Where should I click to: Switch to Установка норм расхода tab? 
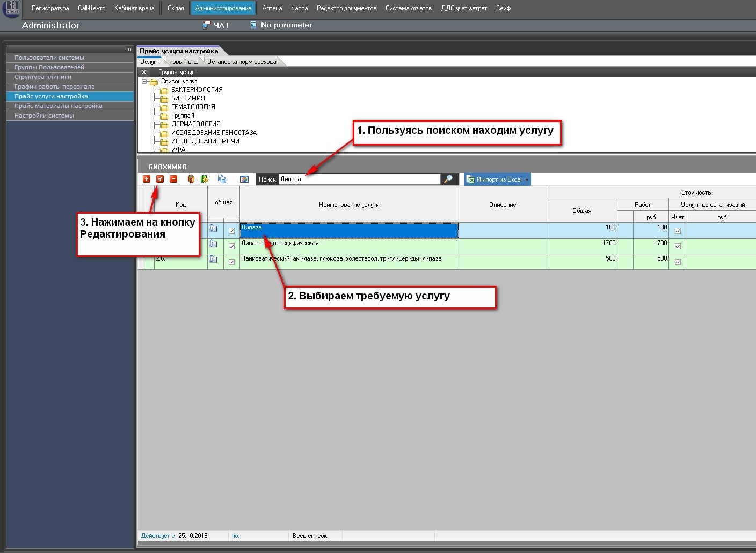[x=242, y=62]
